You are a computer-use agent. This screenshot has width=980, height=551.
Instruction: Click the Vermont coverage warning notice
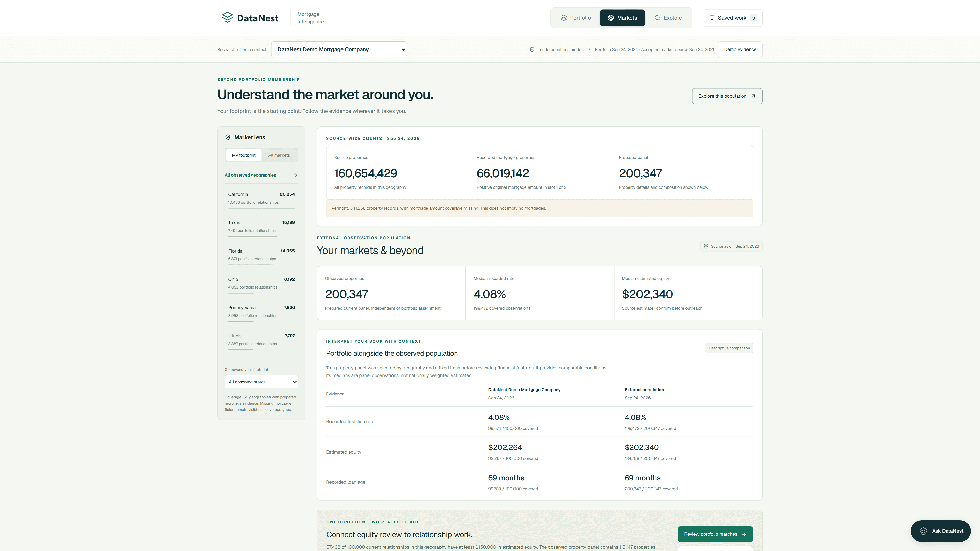pyautogui.click(x=540, y=208)
